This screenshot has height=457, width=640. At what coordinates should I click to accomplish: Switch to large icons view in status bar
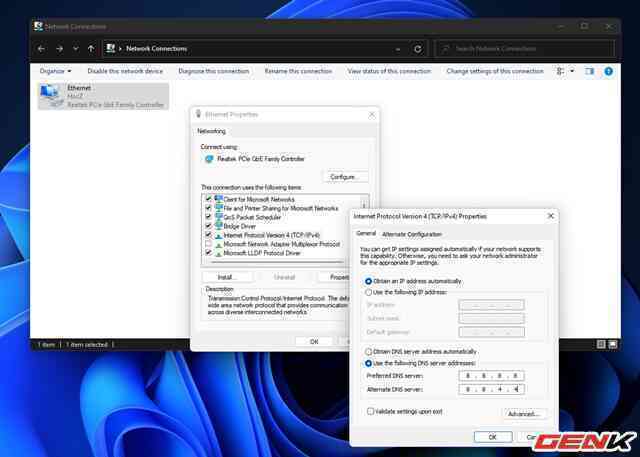[613, 344]
